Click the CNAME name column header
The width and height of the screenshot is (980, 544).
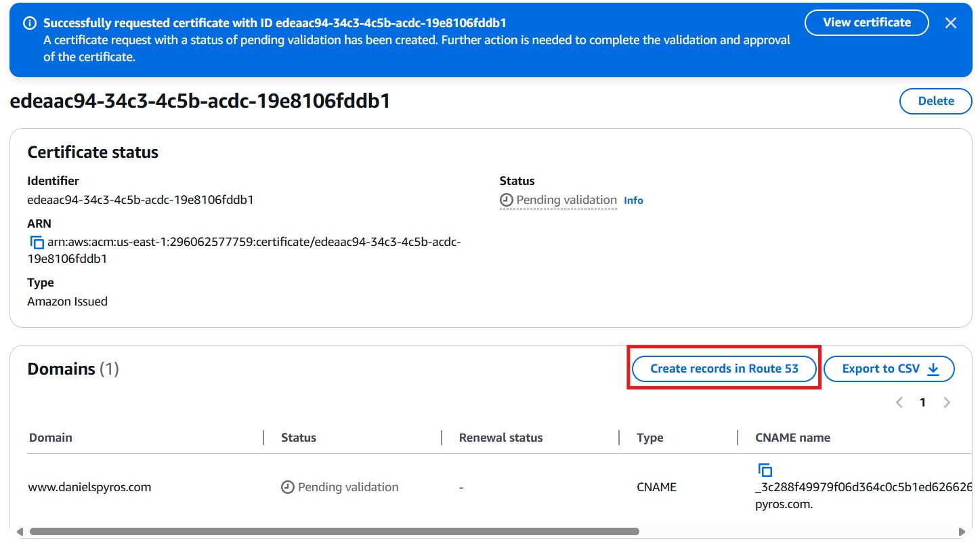[x=792, y=438]
